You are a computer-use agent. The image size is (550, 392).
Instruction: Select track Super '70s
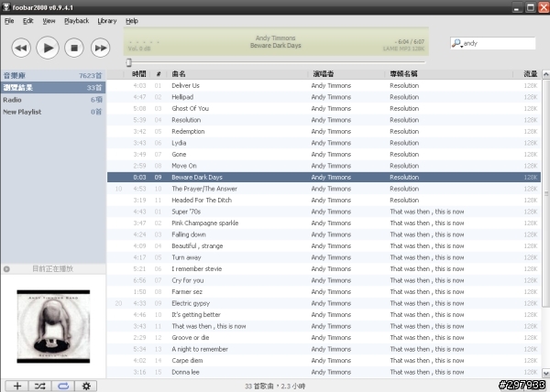pos(324,212)
